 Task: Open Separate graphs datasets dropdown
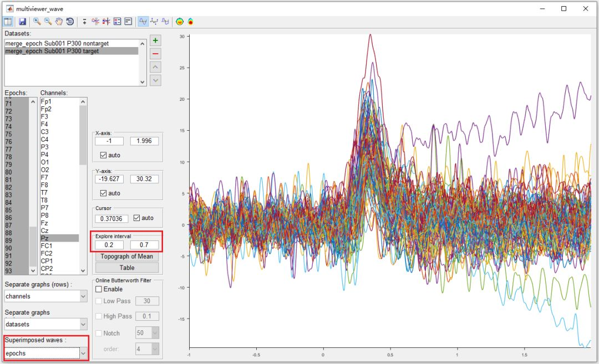[x=46, y=324]
